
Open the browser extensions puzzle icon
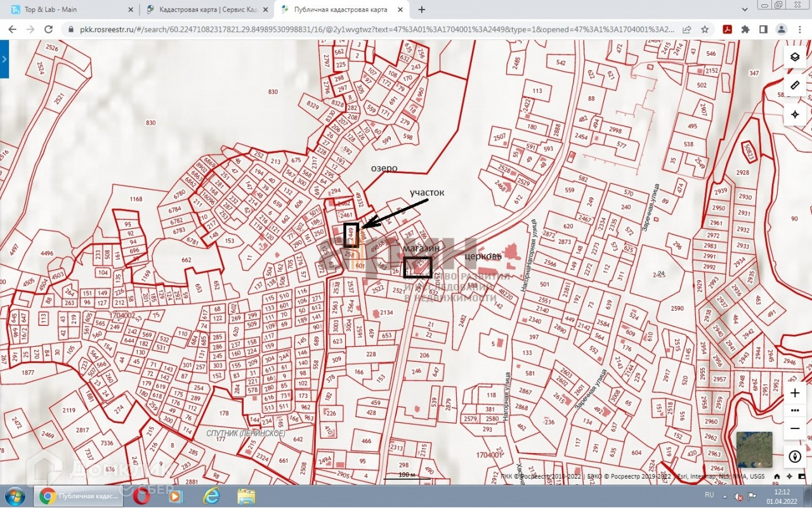click(x=745, y=29)
